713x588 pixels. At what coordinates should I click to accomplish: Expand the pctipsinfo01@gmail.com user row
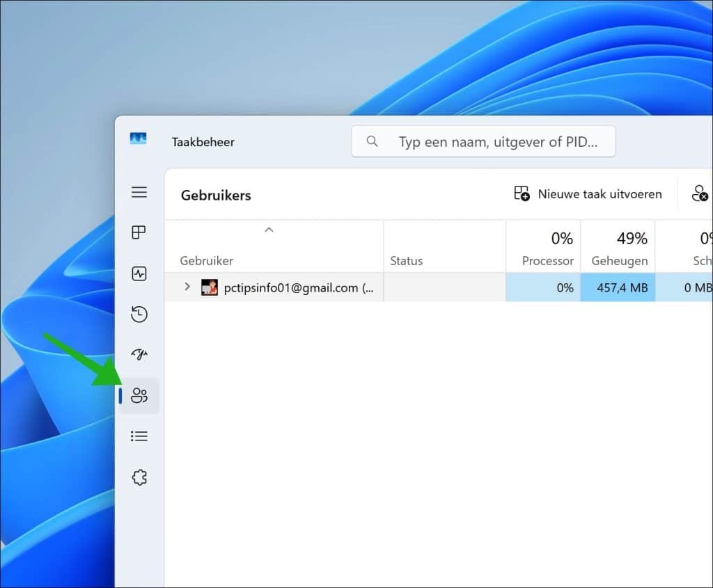187,287
